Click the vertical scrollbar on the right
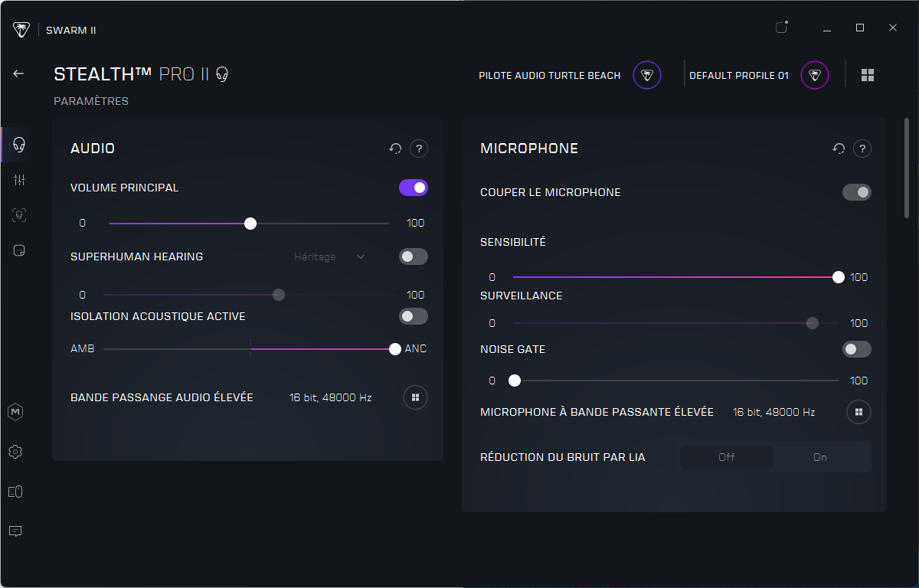 click(907, 168)
